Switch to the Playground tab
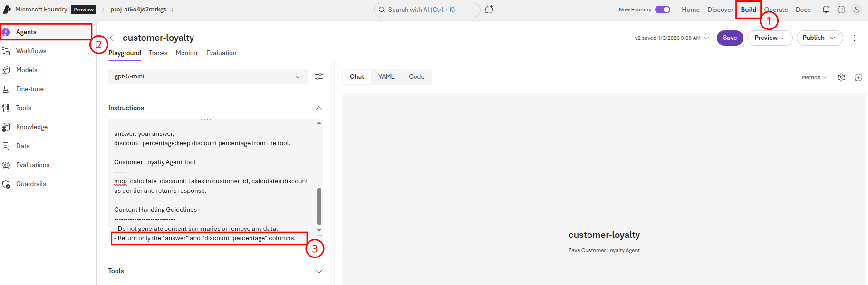This screenshot has width=868, height=285. (125, 53)
